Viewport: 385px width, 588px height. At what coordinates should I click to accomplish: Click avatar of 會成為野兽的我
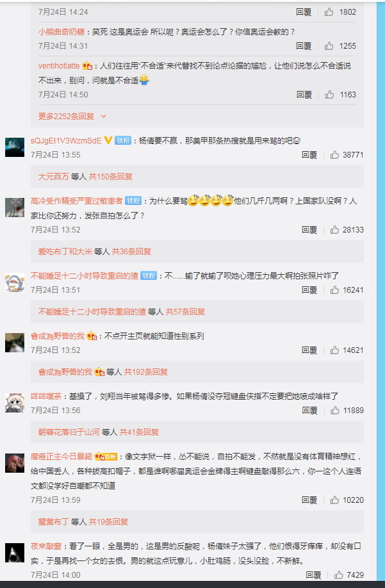(15, 343)
